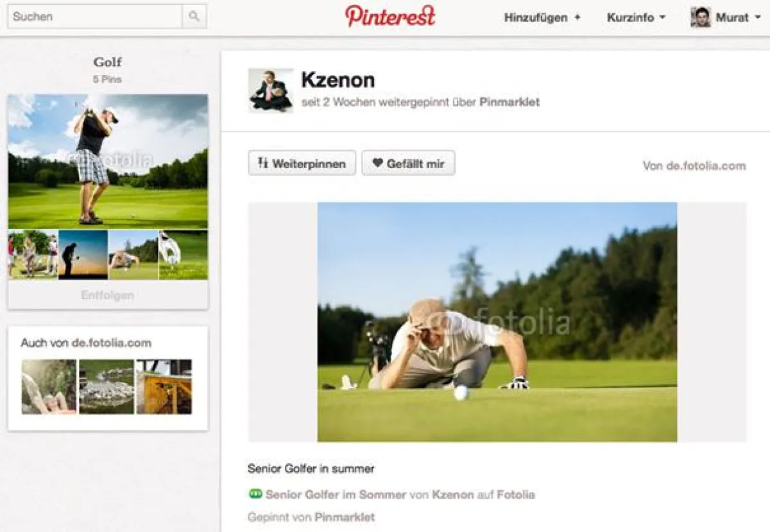Screen dimensions: 770x532
Task: Click Kzenon's profile picture
Action: click(x=270, y=90)
